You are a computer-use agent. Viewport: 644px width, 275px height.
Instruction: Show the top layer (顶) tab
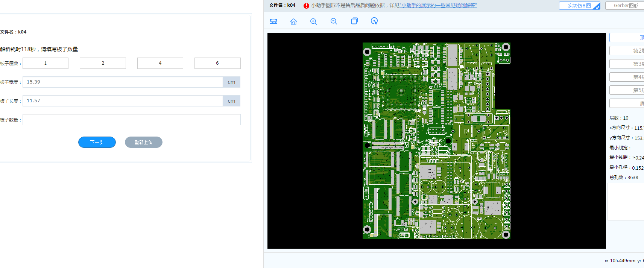[627, 38]
